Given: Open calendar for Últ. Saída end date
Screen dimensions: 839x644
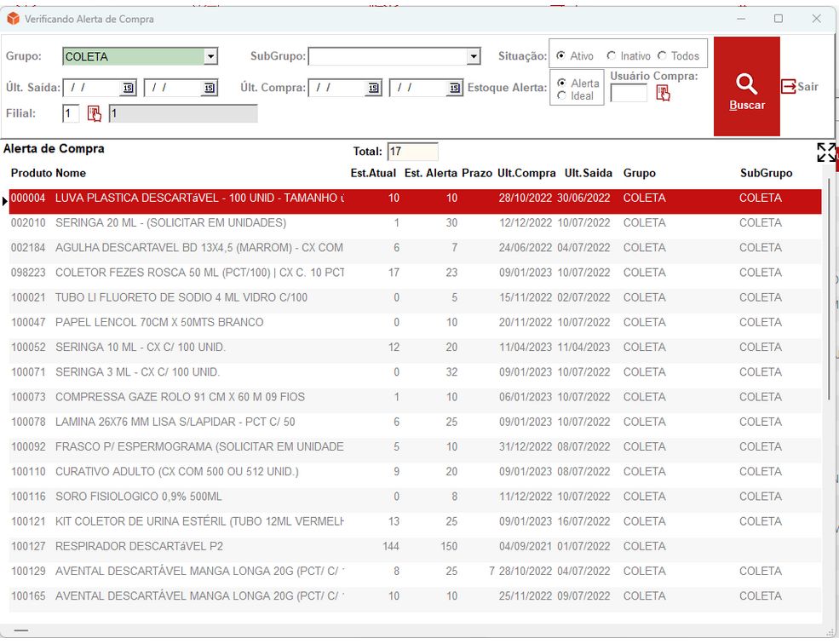Looking at the screenshot, I should coord(210,88).
